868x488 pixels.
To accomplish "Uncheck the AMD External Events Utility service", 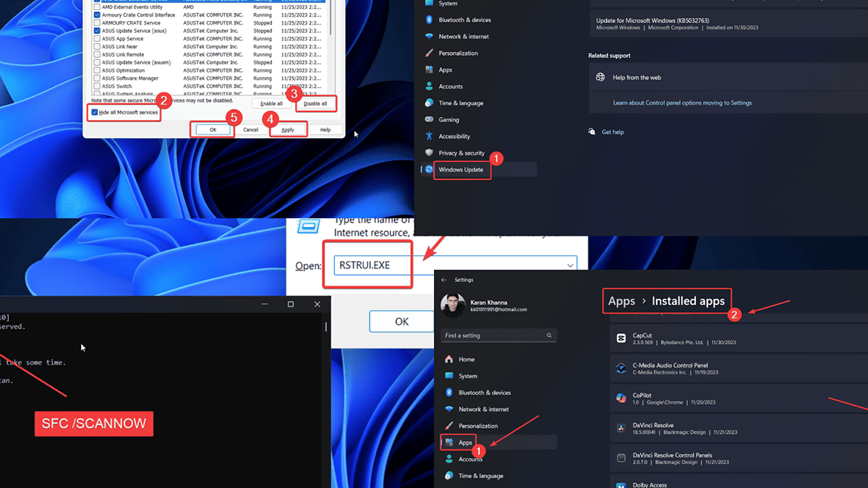I will (x=96, y=7).
